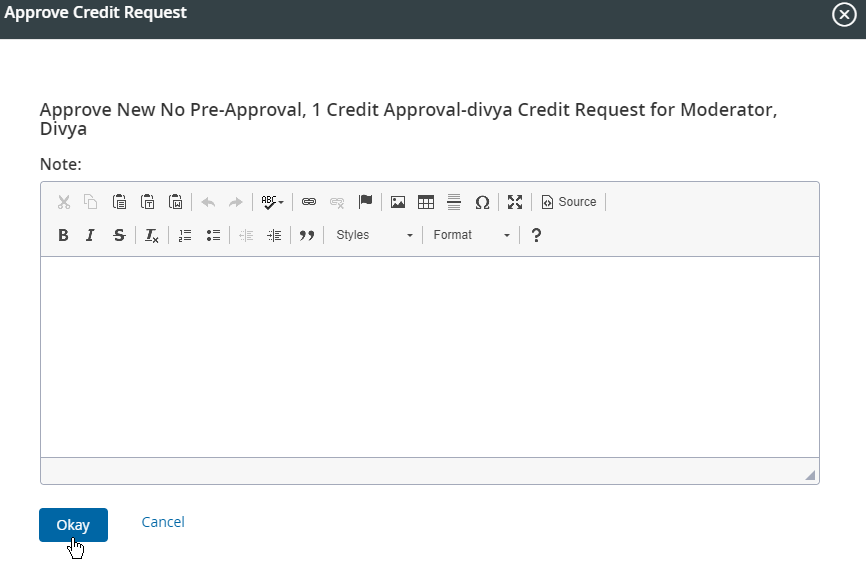Toggle Bold formatting in the editor
This screenshot has width=866, height=572.
(x=64, y=235)
